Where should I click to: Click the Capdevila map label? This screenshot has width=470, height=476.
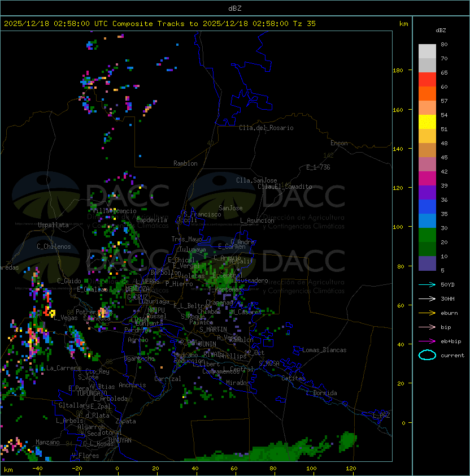(x=152, y=220)
